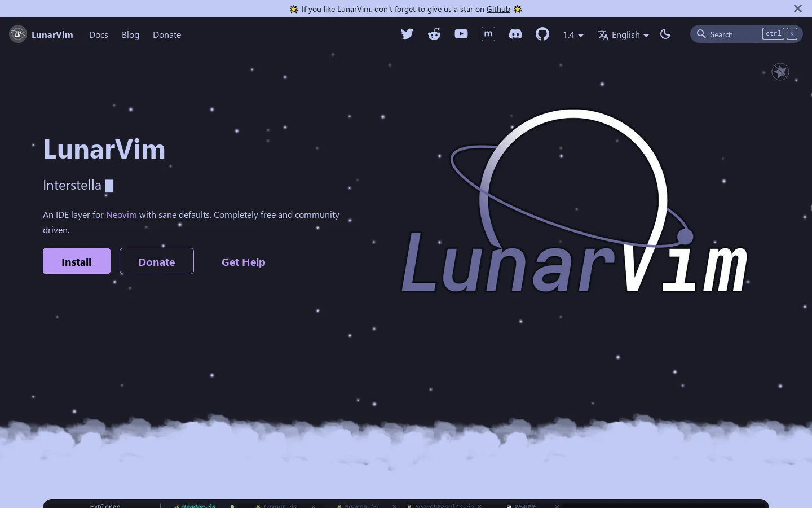The image size is (812, 508).
Task: Focus the Search input field
Action: (747, 34)
